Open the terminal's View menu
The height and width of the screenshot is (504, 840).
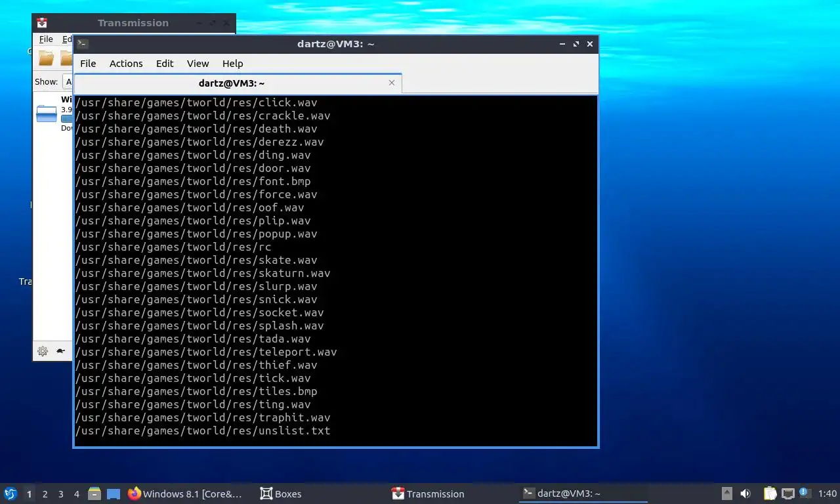point(198,64)
